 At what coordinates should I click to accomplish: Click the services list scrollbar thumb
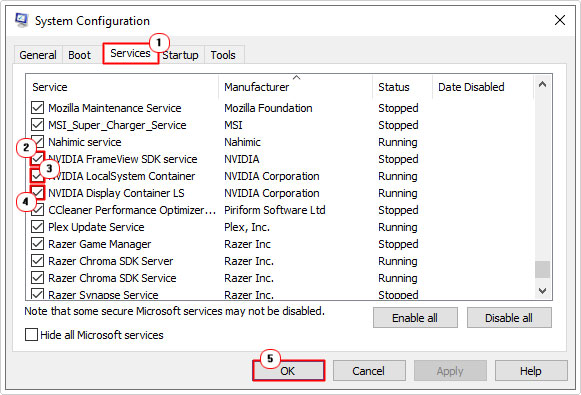(542, 269)
